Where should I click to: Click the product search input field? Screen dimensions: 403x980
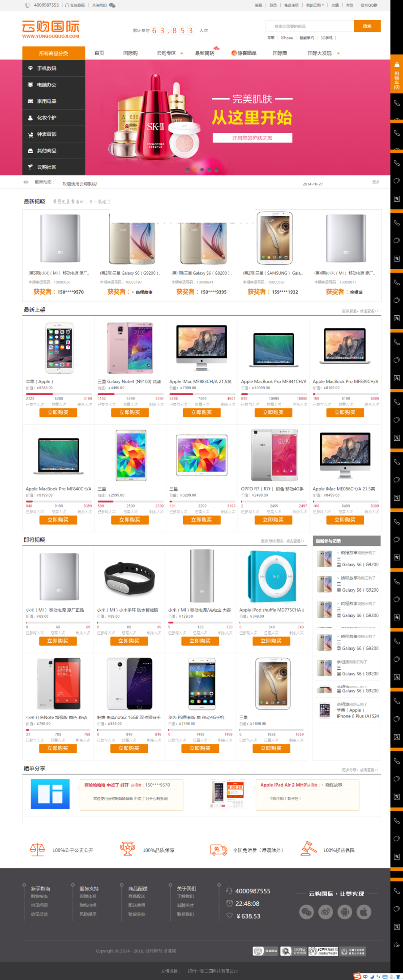(310, 26)
